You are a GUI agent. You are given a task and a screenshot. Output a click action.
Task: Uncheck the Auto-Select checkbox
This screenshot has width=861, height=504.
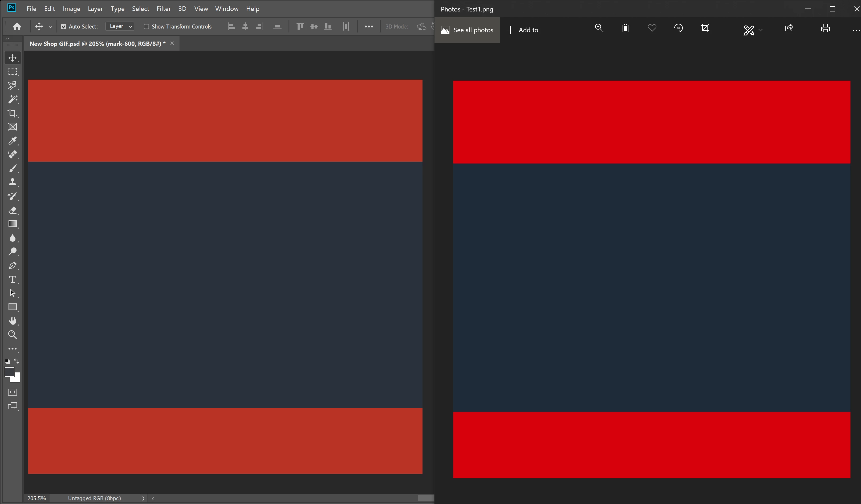64,27
